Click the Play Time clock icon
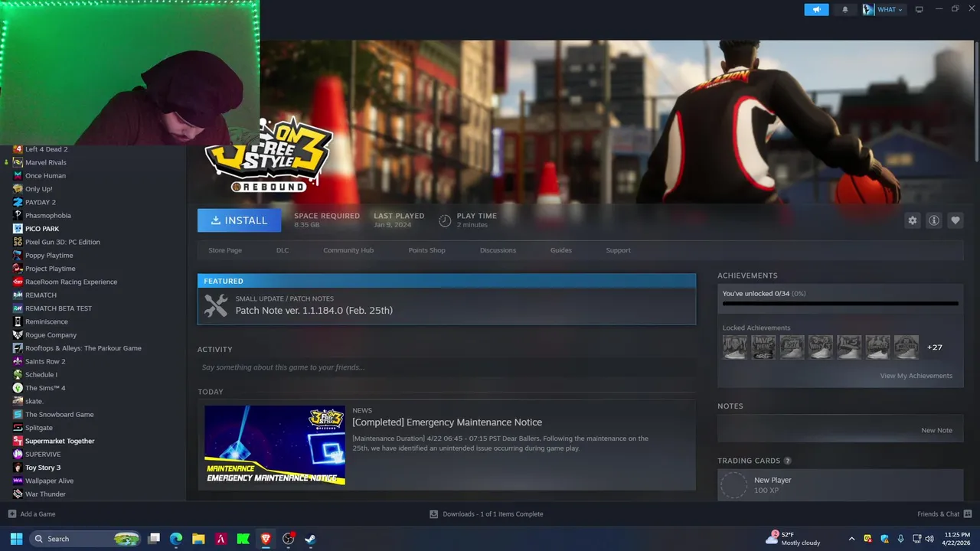Image resolution: width=980 pixels, height=551 pixels. pos(445,220)
